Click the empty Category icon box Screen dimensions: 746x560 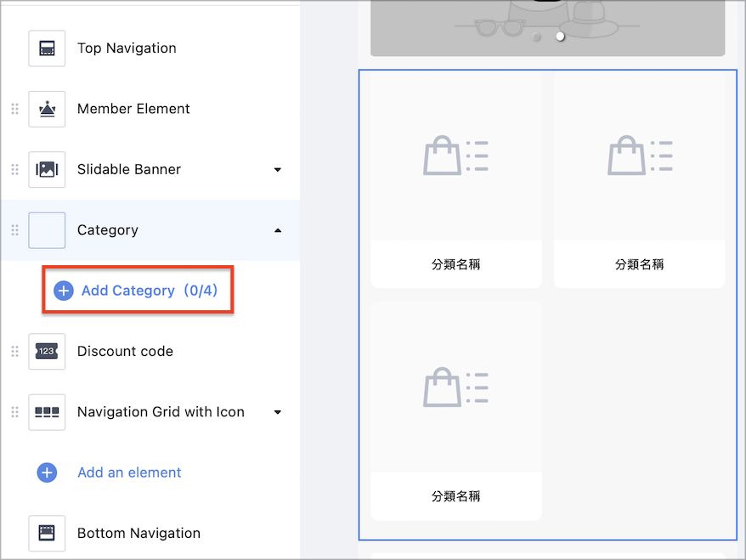click(47, 230)
